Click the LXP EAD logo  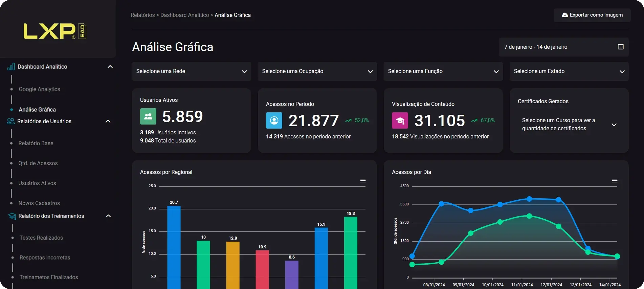[55, 31]
